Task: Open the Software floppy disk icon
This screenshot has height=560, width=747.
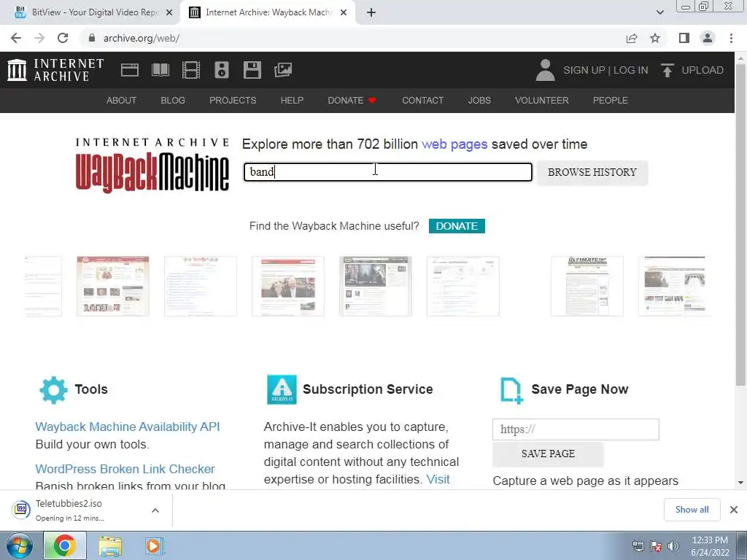Action: pyautogui.click(x=252, y=70)
